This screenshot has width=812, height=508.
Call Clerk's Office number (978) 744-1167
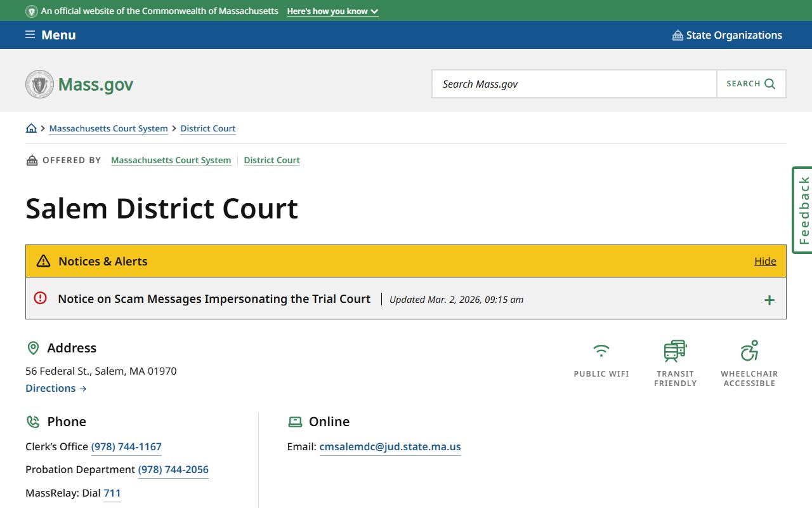(x=126, y=446)
